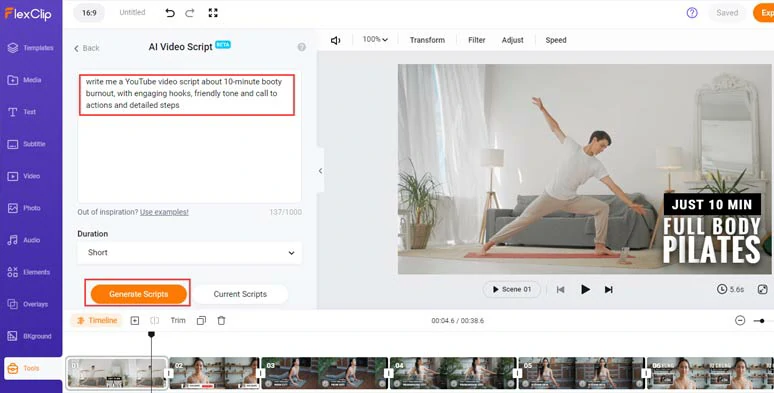Open the help question mark at top right
Viewport: 774px width, 393px height.
pyautogui.click(x=692, y=13)
